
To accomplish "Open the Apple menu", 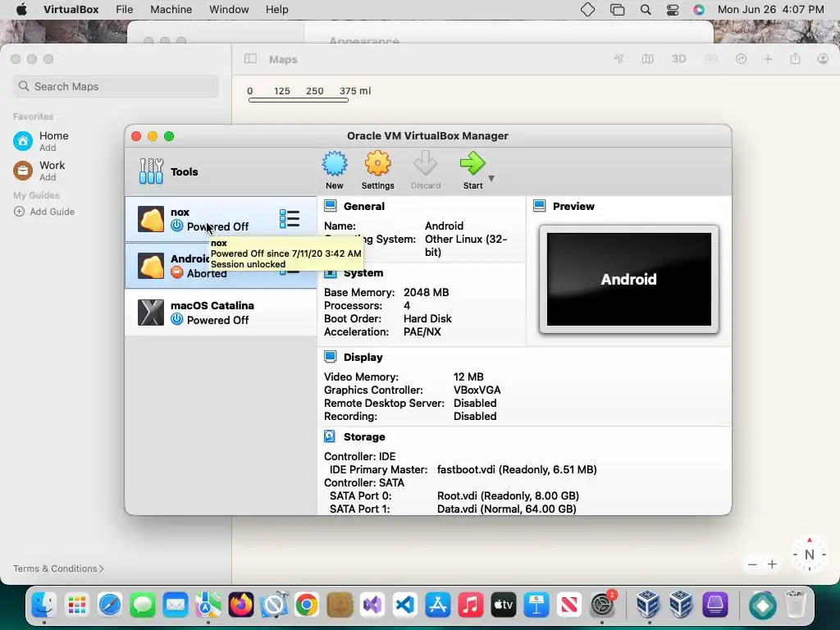I will point(21,10).
